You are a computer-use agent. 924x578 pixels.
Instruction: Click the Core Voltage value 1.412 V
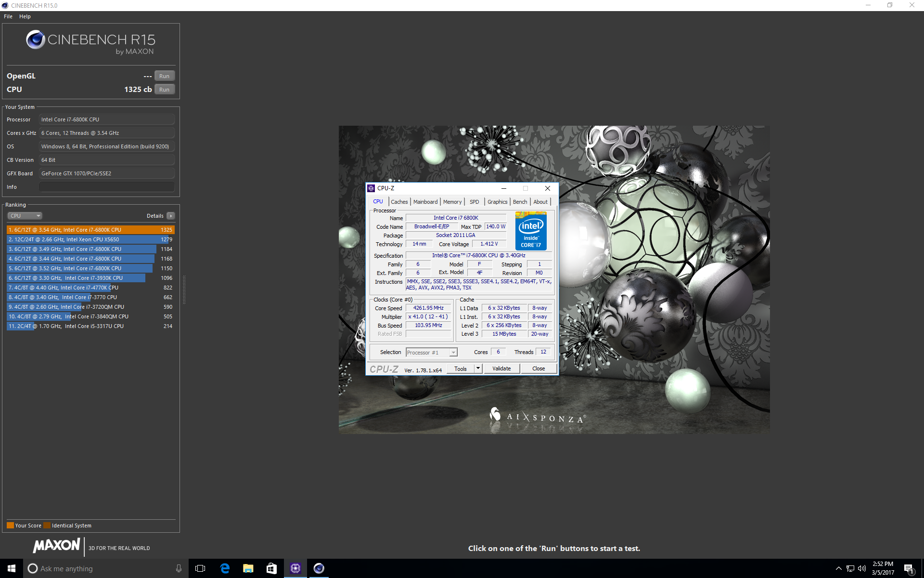tap(489, 244)
